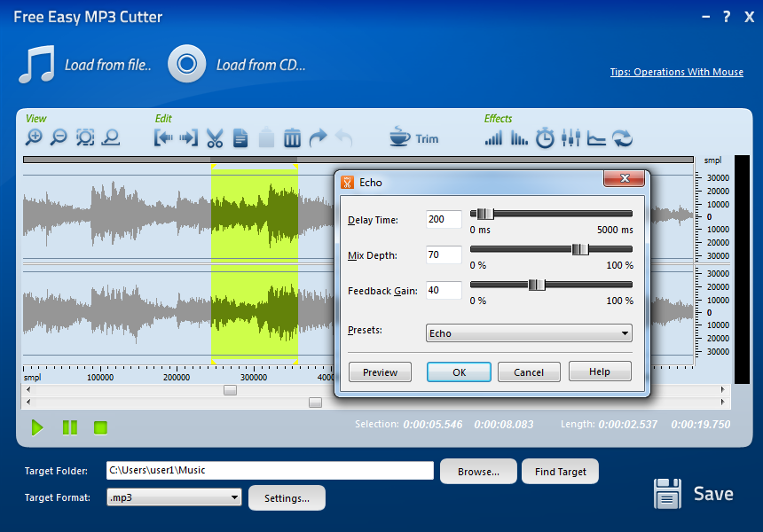This screenshot has height=532, width=763.
Task: Click OK in the Echo dialog
Action: [x=459, y=372]
